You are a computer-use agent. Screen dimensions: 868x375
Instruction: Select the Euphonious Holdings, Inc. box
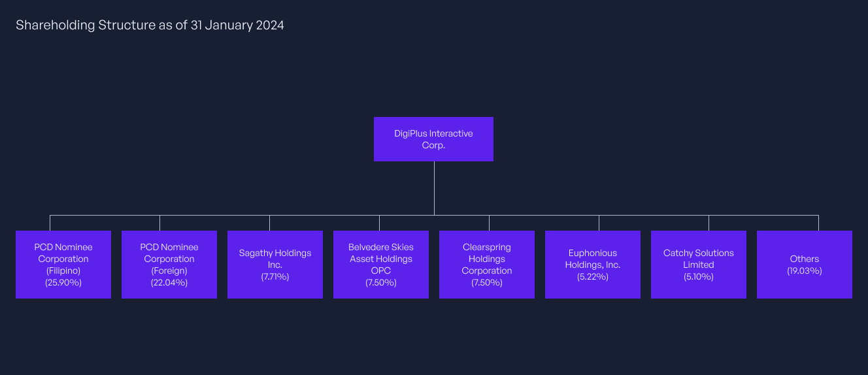593,265
